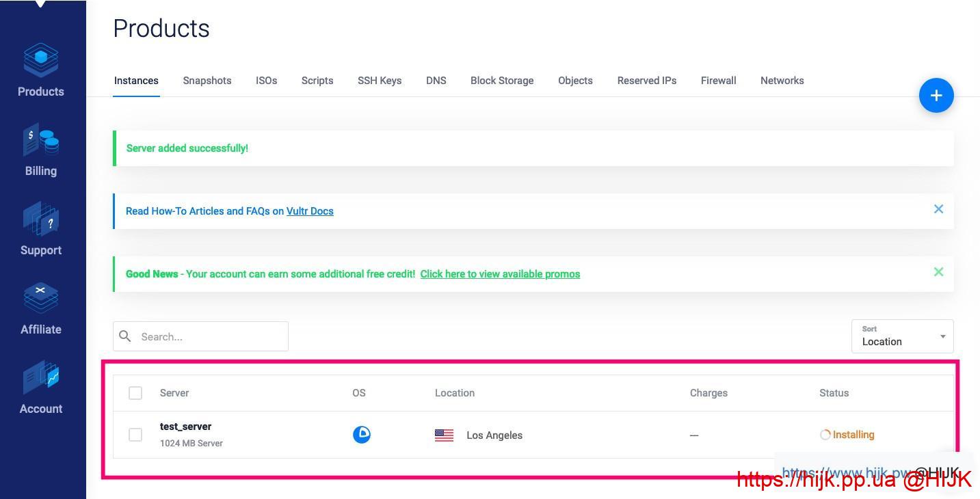
Task: Open the Block Storage tab
Action: (502, 81)
